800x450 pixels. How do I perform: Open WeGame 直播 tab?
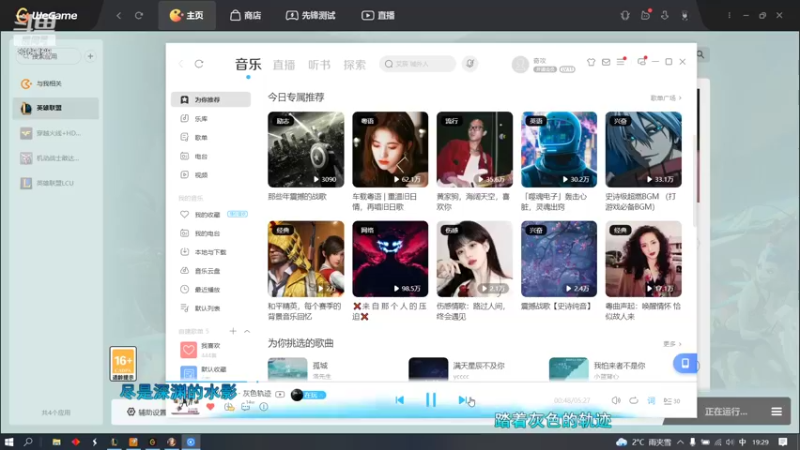tap(378, 15)
